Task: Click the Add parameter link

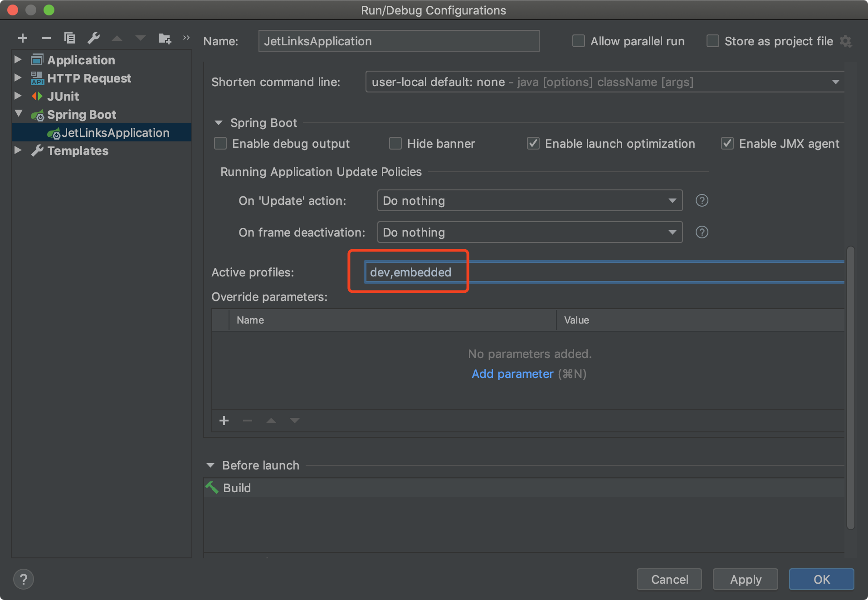Action: [x=512, y=374]
